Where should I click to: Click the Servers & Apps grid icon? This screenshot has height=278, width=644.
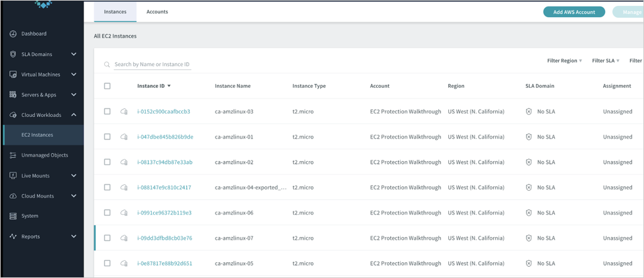coord(13,95)
